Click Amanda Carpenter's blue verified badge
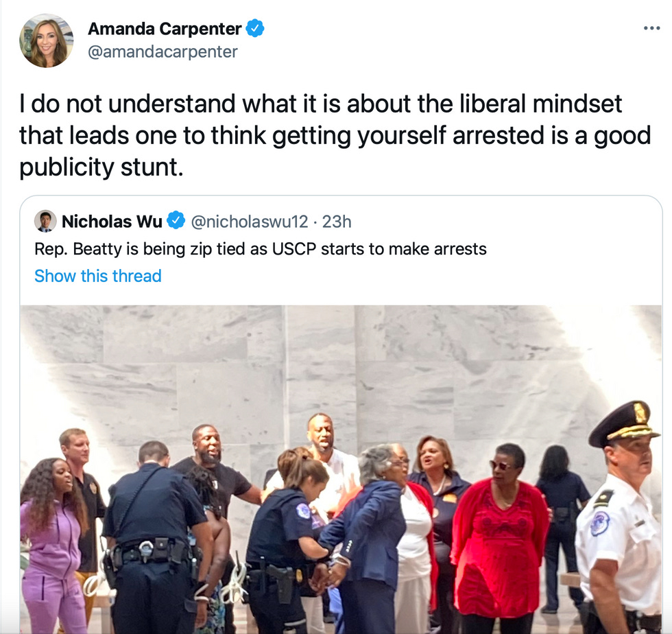Screen dimensions: 672x634 tap(255, 28)
